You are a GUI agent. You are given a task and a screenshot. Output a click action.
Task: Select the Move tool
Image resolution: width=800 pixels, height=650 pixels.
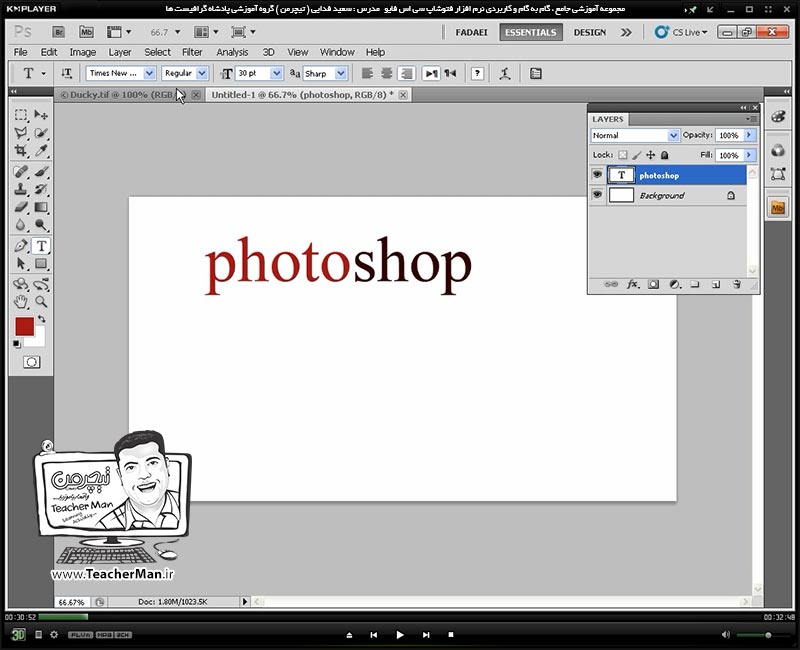(41, 115)
